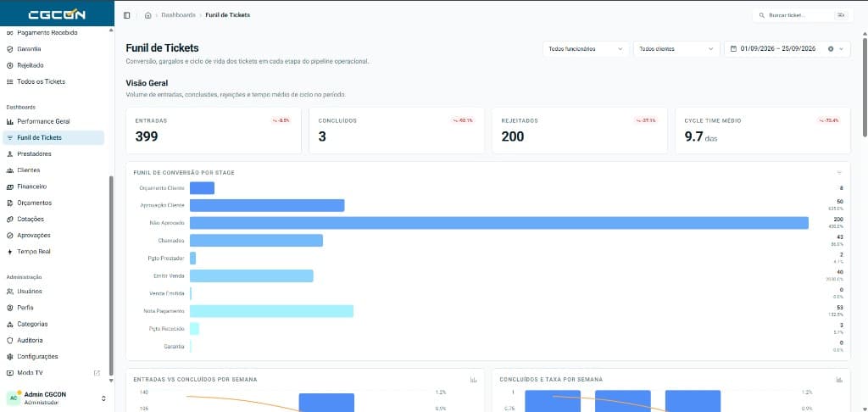
Task: Click the Todos os Tickets list icon
Action: [x=10, y=81]
